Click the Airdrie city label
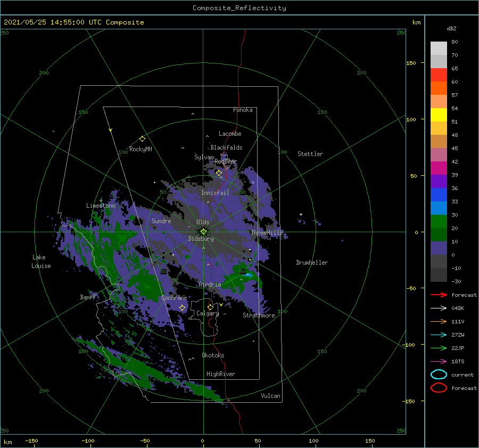Viewport: 479px width, 448px height. coord(210,284)
